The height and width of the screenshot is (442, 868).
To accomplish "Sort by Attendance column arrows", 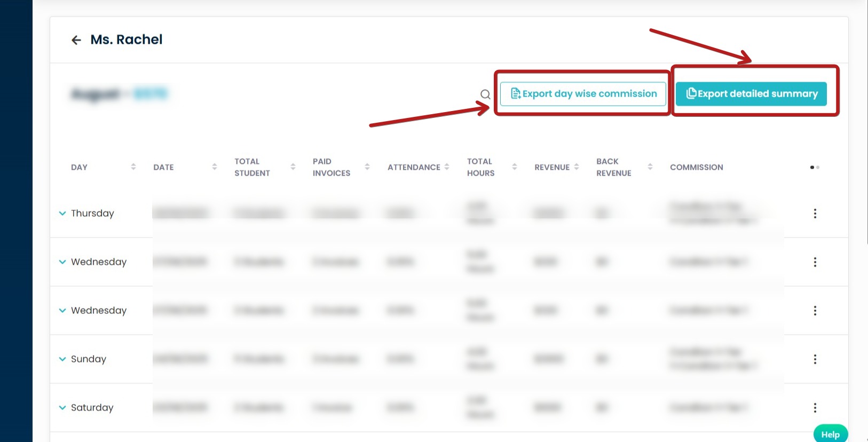I will (447, 167).
